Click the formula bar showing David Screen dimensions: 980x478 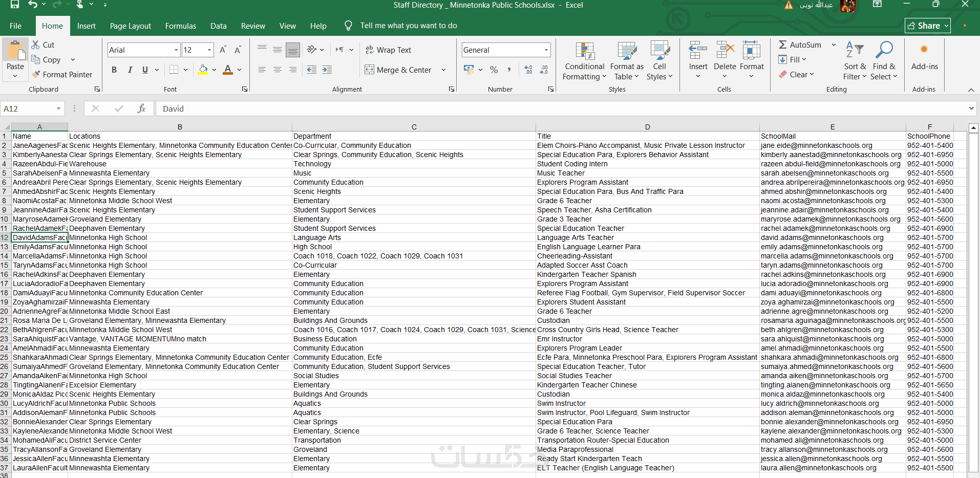(x=561, y=108)
